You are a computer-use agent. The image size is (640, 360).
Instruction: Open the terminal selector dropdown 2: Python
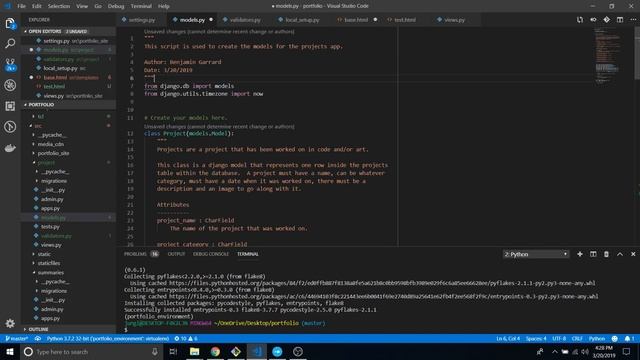click(x=536, y=254)
